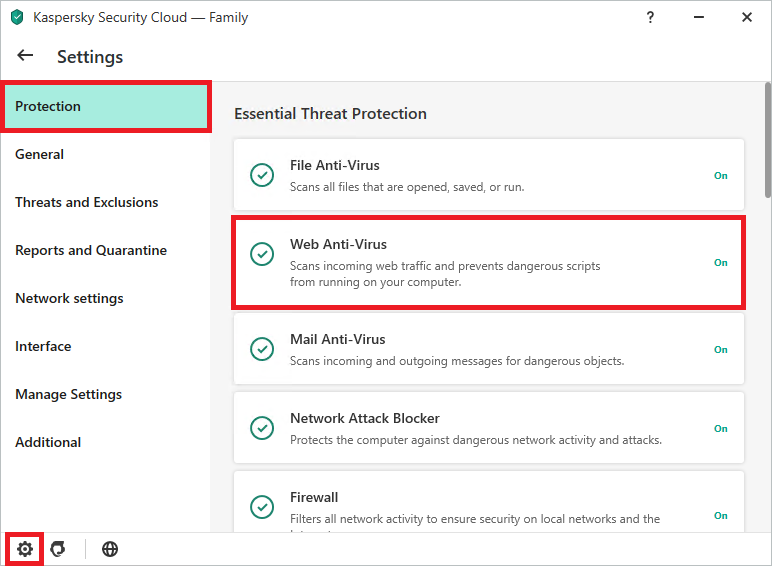Toggle Web Anti-Virus On status

[721, 263]
